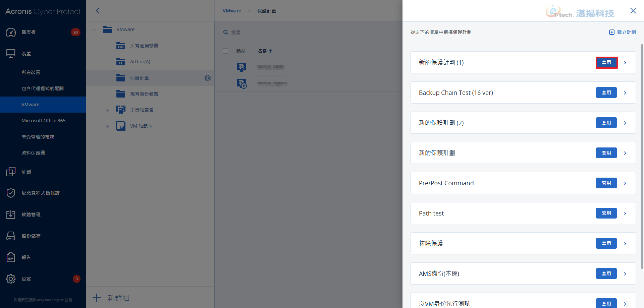Apply the Backup Chain Test (16 ver) plan
The height and width of the screenshot is (308, 644).
click(606, 93)
